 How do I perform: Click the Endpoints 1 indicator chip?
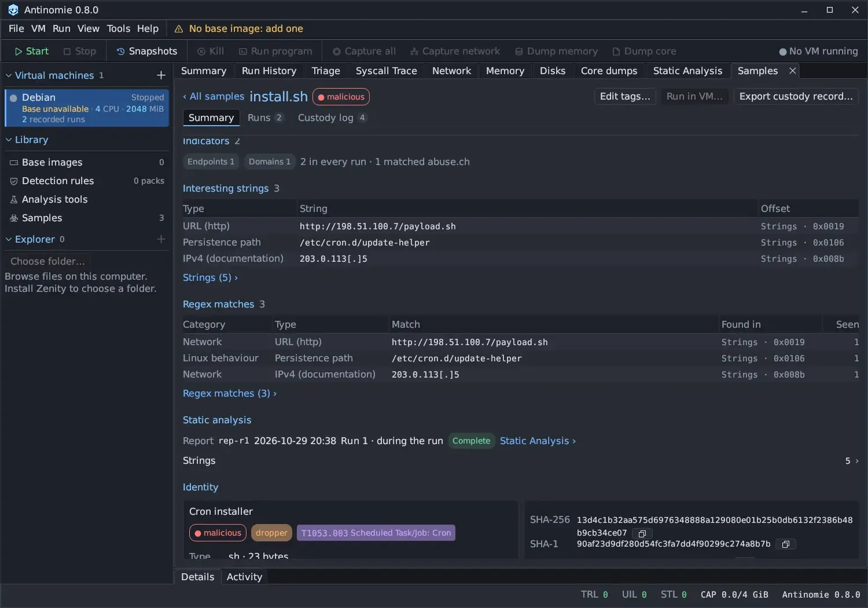(x=211, y=162)
